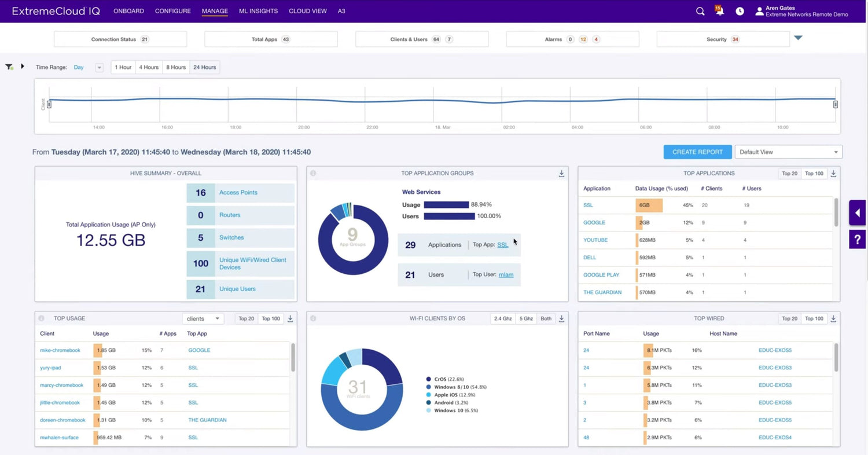Select the 4 Hours time range

pos(149,67)
